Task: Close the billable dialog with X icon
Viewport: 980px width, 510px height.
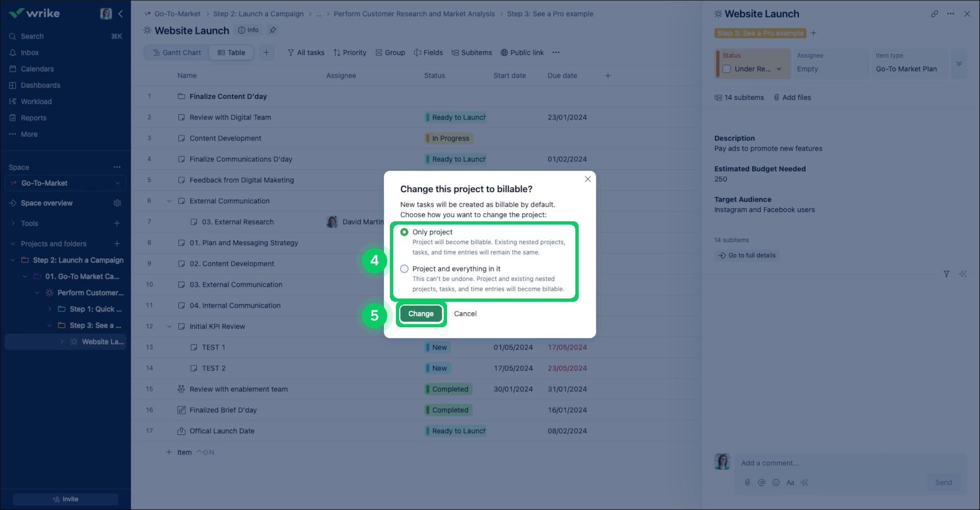Action: tap(587, 179)
